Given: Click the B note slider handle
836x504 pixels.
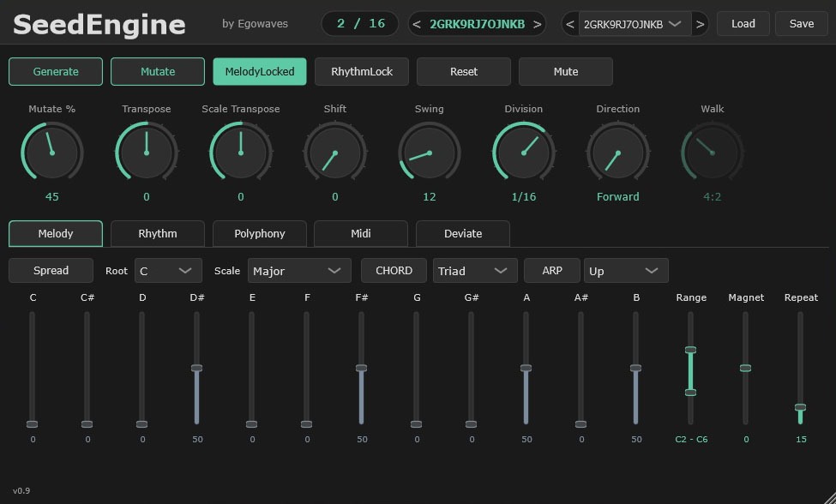Looking at the screenshot, I should 636,368.
